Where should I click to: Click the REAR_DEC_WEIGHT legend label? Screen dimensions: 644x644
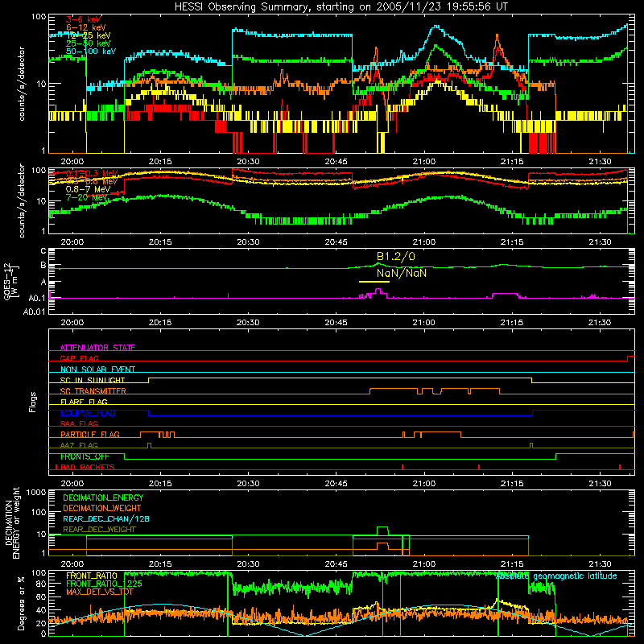(x=99, y=530)
